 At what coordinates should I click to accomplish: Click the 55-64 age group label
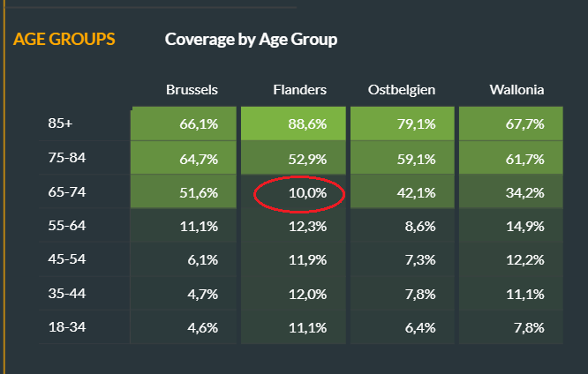[x=66, y=226]
